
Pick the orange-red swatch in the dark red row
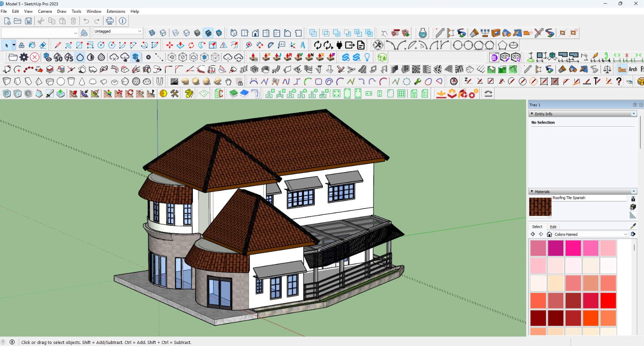pyautogui.click(x=590, y=318)
